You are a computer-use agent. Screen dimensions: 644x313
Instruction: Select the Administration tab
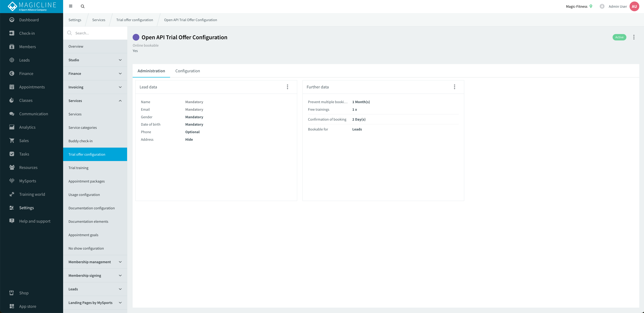coord(151,71)
